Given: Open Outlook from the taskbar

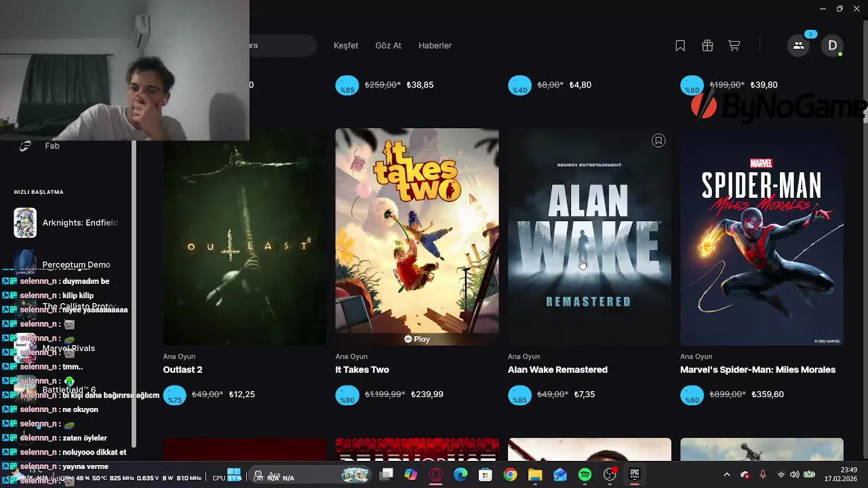Looking at the screenshot, I should [x=560, y=475].
